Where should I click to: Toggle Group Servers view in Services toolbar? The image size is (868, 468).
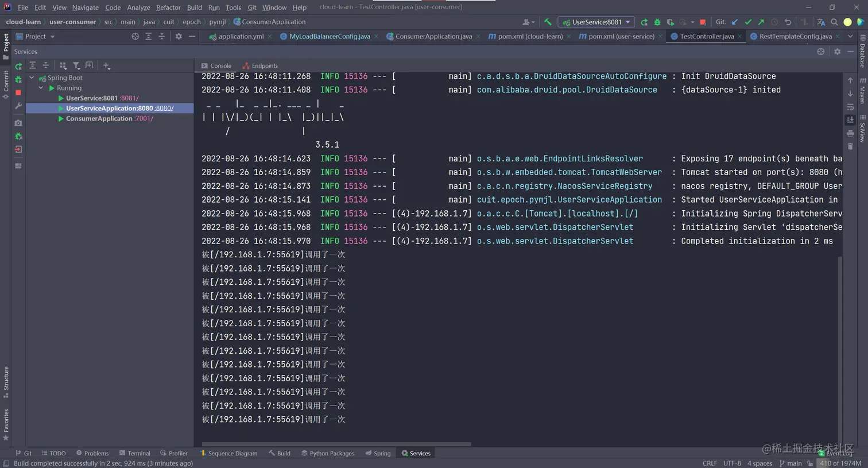click(63, 65)
